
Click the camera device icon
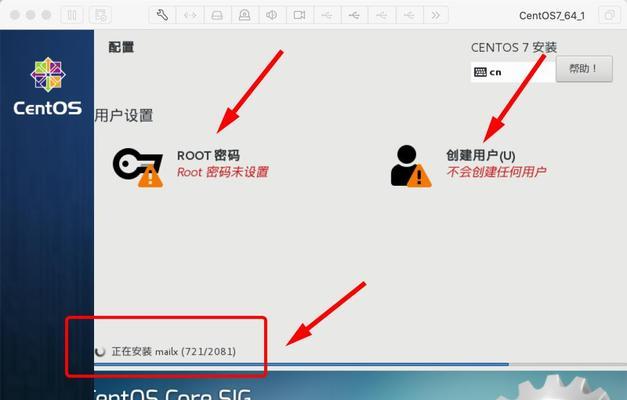tap(299, 15)
